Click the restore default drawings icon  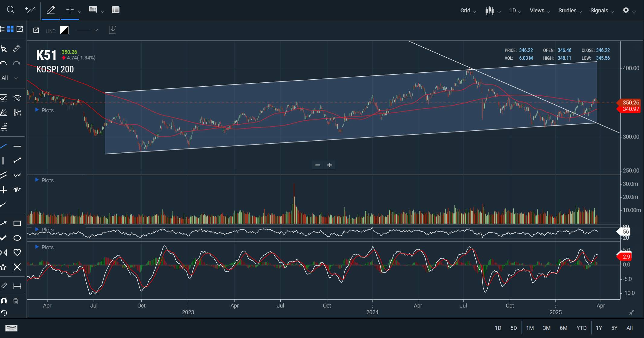(x=4, y=313)
